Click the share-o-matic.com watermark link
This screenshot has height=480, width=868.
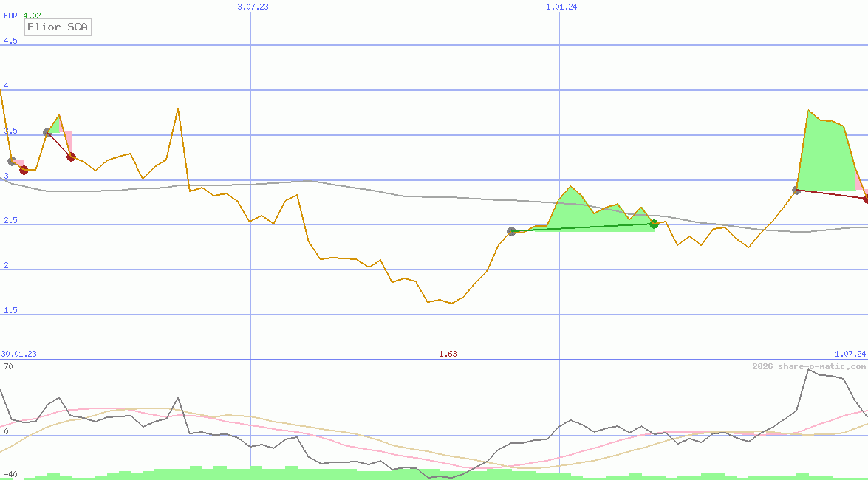[809, 366]
